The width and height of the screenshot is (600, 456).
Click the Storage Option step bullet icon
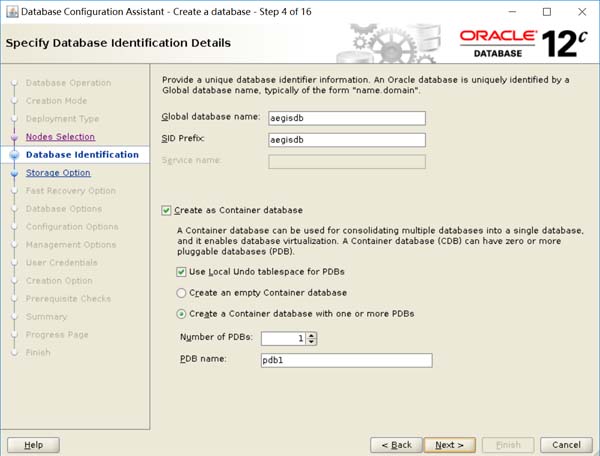click(x=15, y=173)
